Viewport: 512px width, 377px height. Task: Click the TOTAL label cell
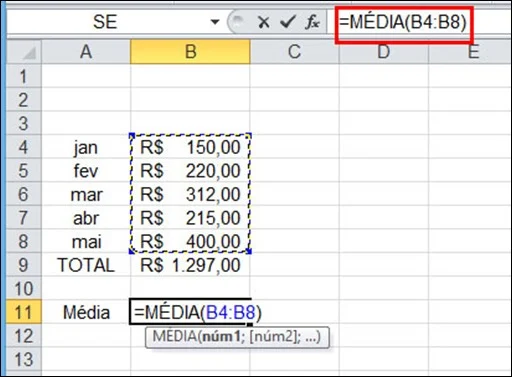86,265
